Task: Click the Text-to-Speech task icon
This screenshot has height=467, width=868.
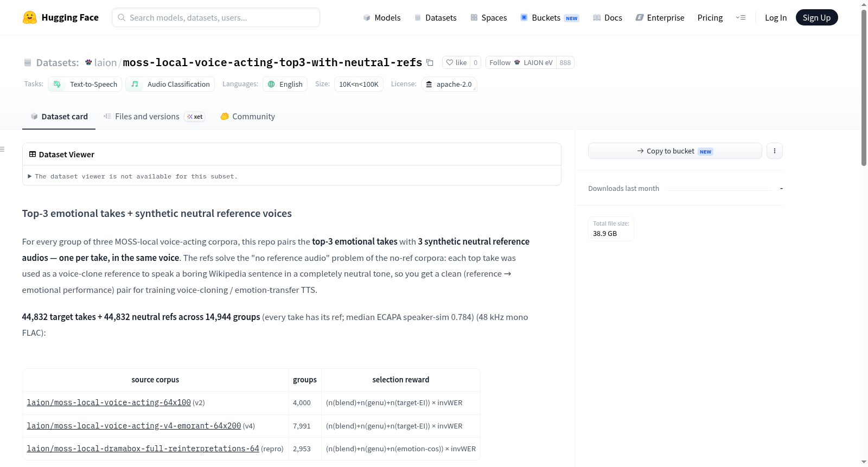Action: 57,84
